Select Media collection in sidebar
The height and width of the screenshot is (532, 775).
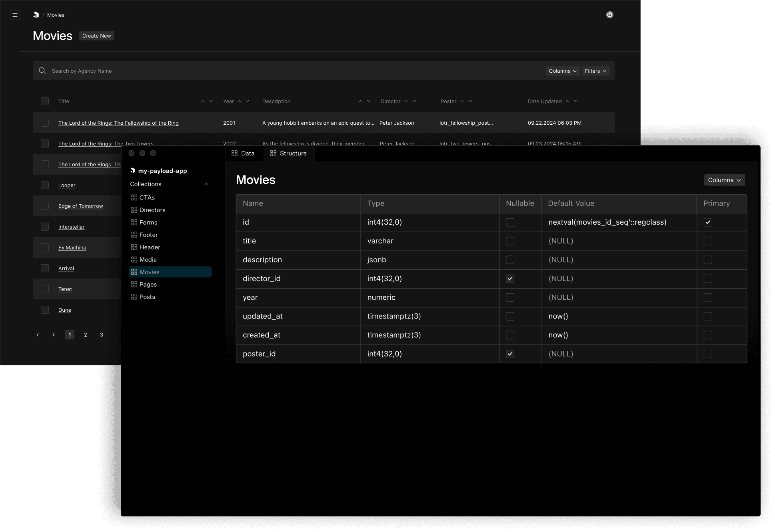[x=170, y=259]
